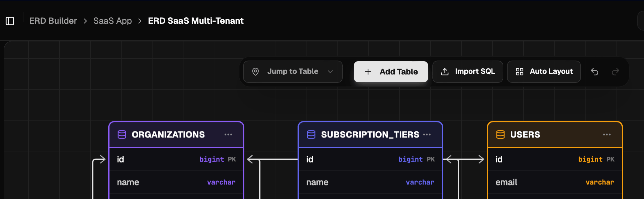Select the id row in ORGANIZATIONS
644x199 pixels.
(x=176, y=159)
